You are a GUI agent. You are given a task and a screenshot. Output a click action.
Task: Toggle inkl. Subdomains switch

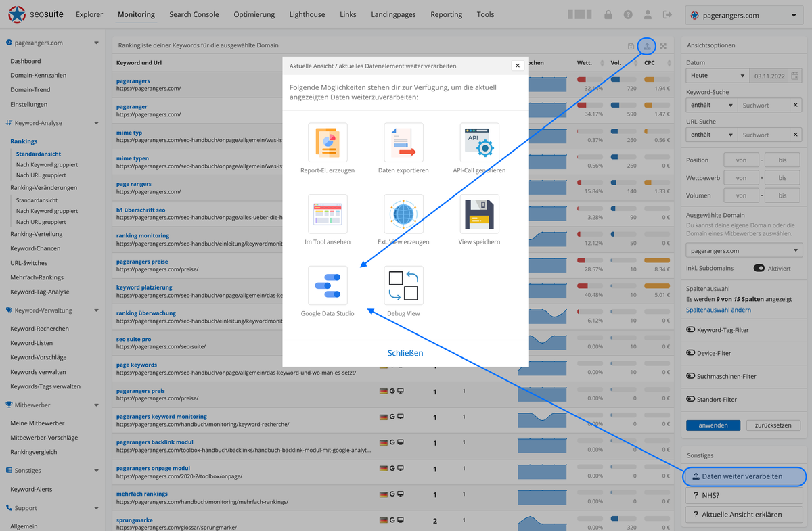pyautogui.click(x=759, y=269)
